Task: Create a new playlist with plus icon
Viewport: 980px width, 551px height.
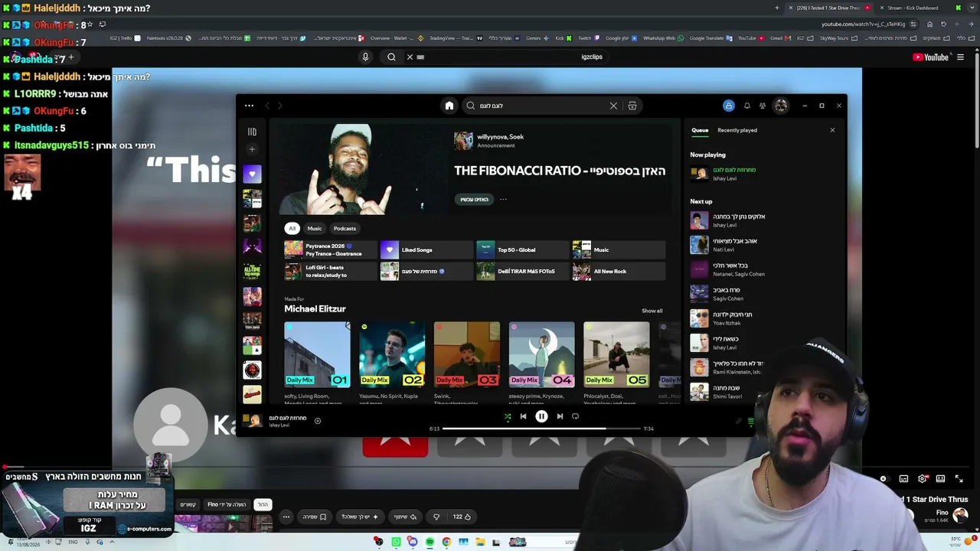Action: [x=252, y=149]
